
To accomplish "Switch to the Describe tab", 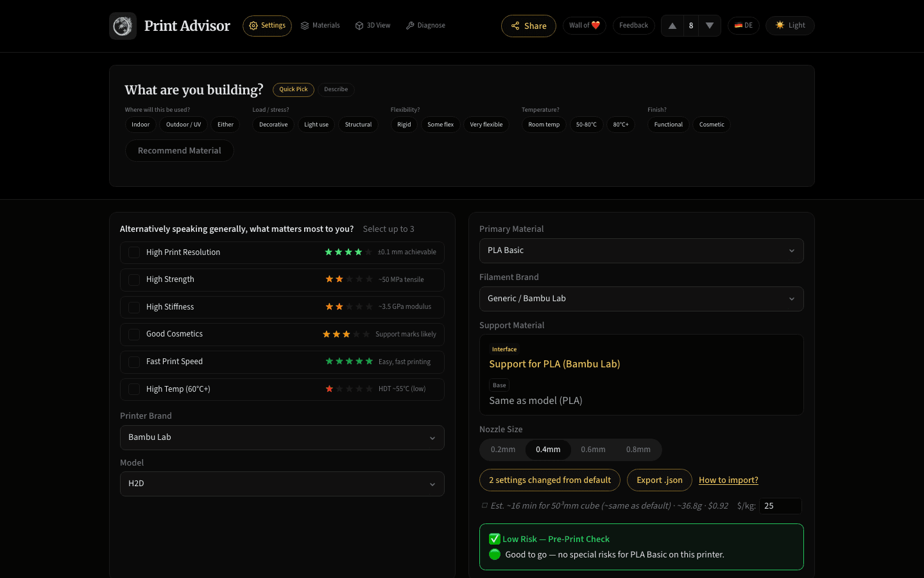I will point(336,89).
